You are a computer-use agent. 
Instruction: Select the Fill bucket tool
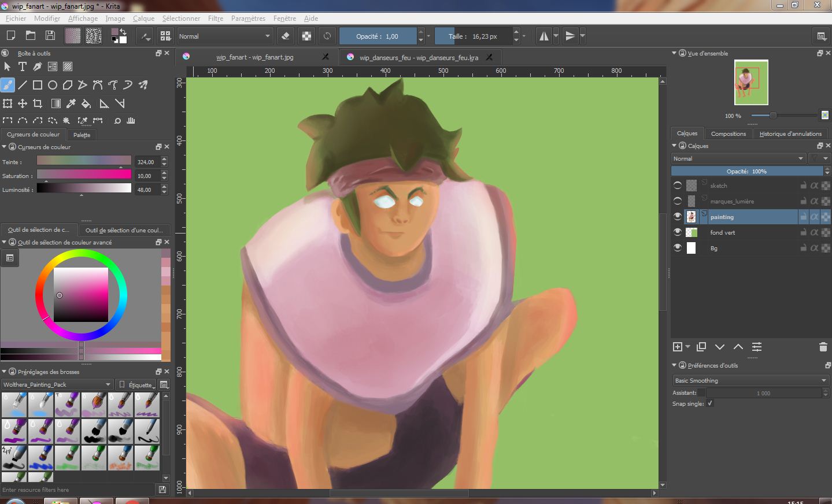click(x=86, y=103)
